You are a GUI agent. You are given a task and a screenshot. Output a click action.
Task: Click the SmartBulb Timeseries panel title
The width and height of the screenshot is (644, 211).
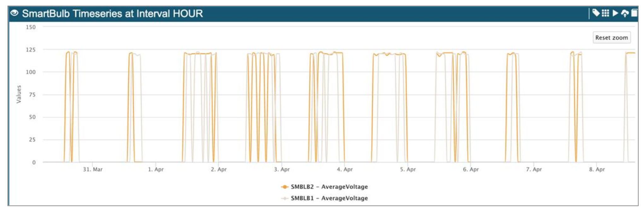[x=112, y=14]
